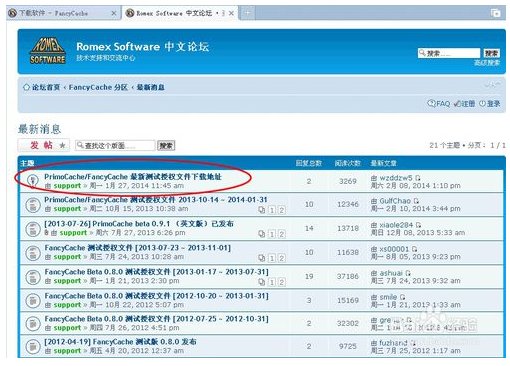Screen dimensions: 510x366
Task: Close the Romex Software 中文论坛 tab
Action: (x=231, y=13)
